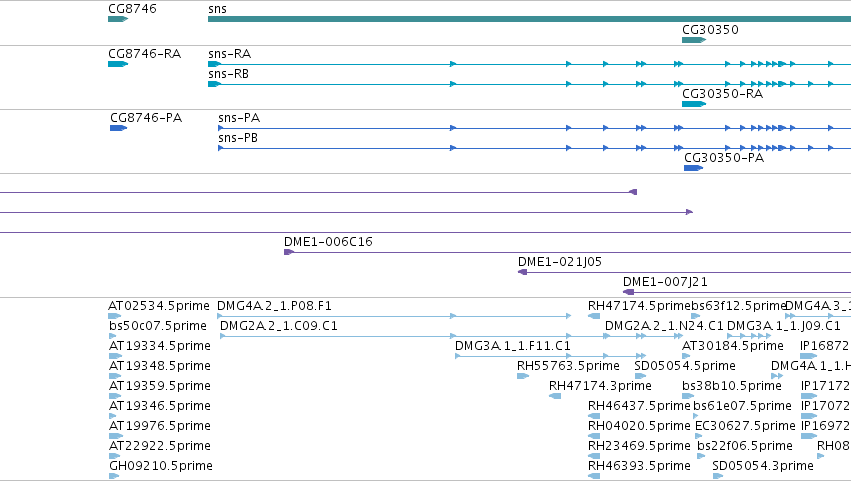Select EST bs63f12.5prime

(x=738, y=306)
